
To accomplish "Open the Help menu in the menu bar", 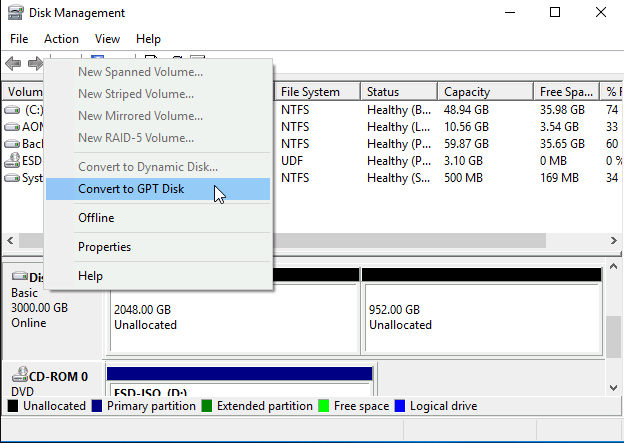I will pos(148,39).
